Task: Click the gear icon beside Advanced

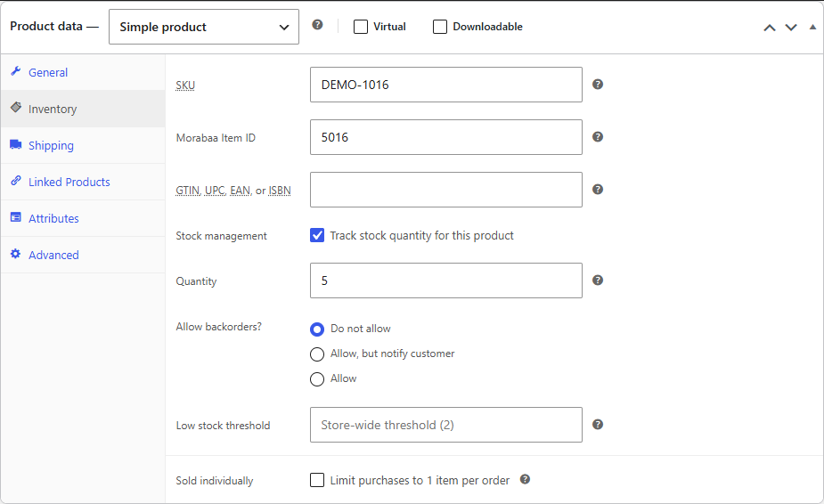Action: click(x=16, y=254)
